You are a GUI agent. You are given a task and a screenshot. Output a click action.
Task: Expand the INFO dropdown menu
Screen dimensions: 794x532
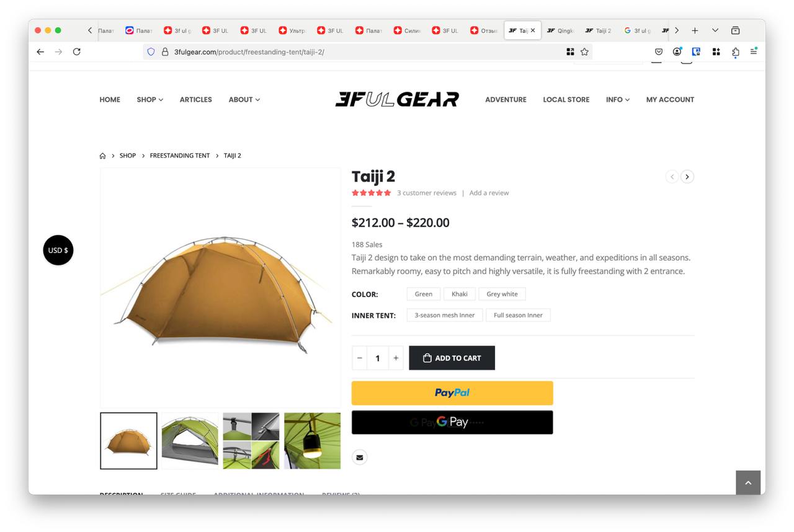[x=618, y=99]
